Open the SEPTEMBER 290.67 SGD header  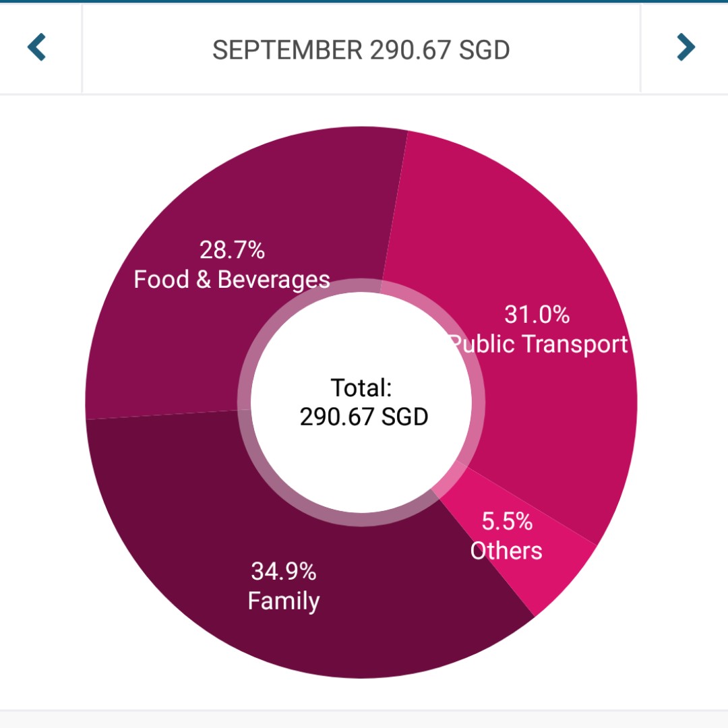[x=362, y=49]
